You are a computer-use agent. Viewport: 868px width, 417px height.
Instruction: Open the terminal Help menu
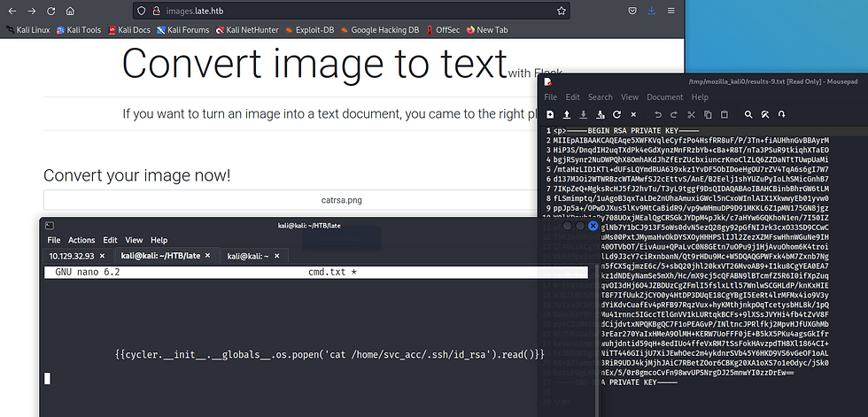pyautogui.click(x=159, y=240)
